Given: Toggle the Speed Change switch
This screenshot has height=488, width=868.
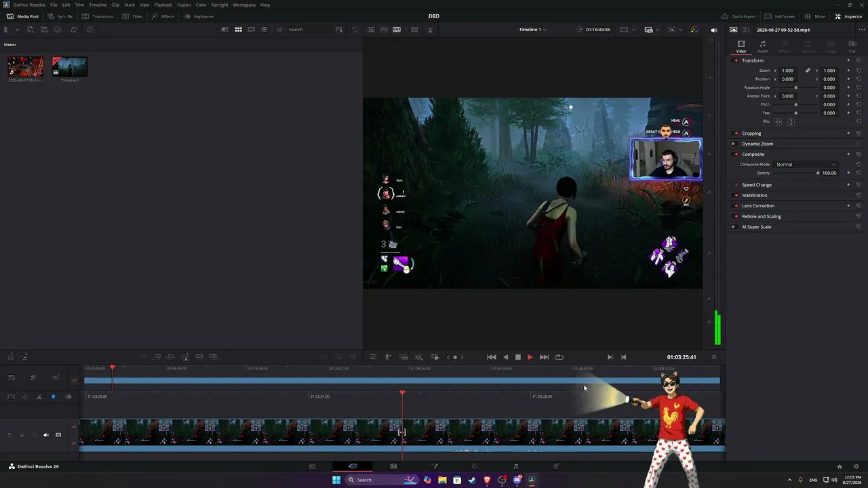Looking at the screenshot, I should (x=736, y=185).
